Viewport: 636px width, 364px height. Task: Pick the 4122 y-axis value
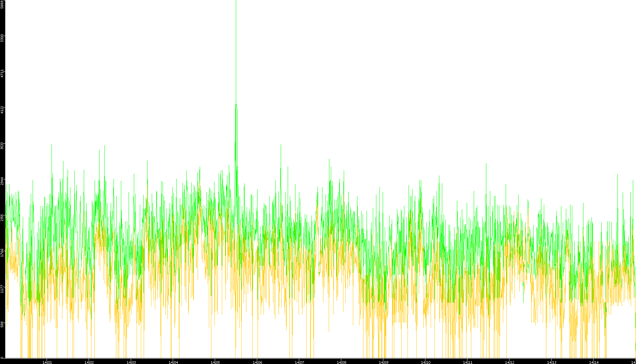(2, 109)
